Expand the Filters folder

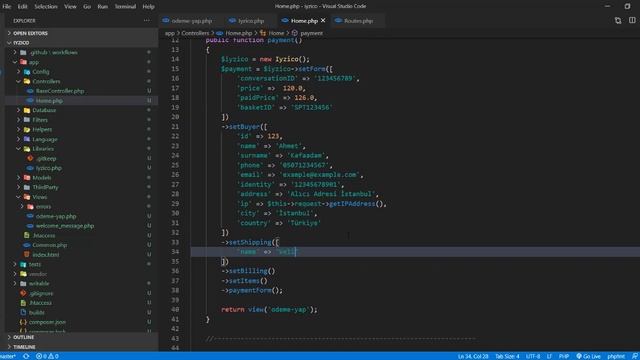(18, 120)
